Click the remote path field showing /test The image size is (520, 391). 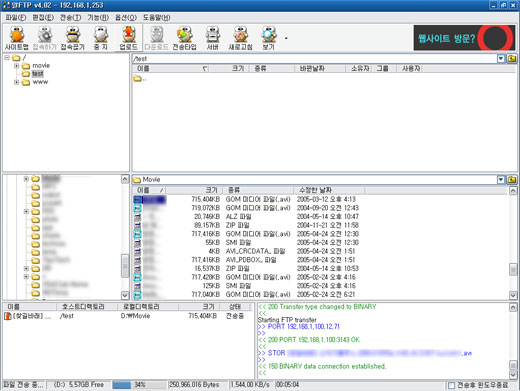pyautogui.click(x=314, y=59)
